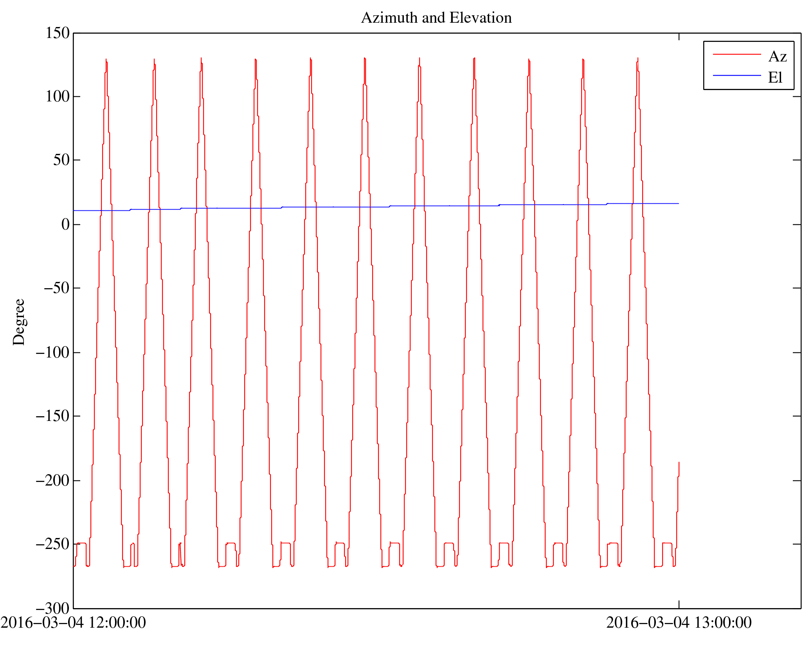Click the −300 y-axis tick label

(53, 608)
